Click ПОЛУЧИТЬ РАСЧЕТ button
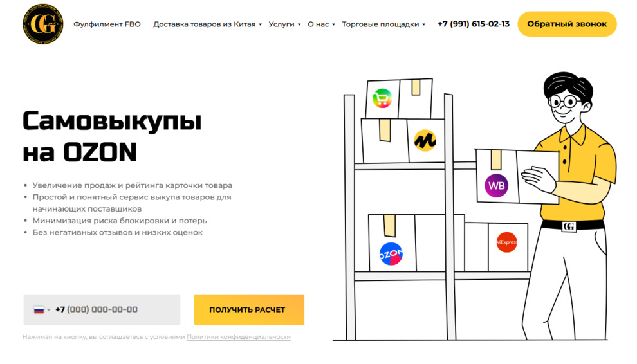 pyautogui.click(x=249, y=309)
